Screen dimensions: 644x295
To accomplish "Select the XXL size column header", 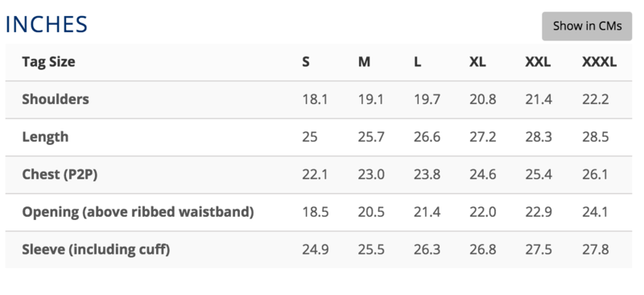I will tap(538, 62).
